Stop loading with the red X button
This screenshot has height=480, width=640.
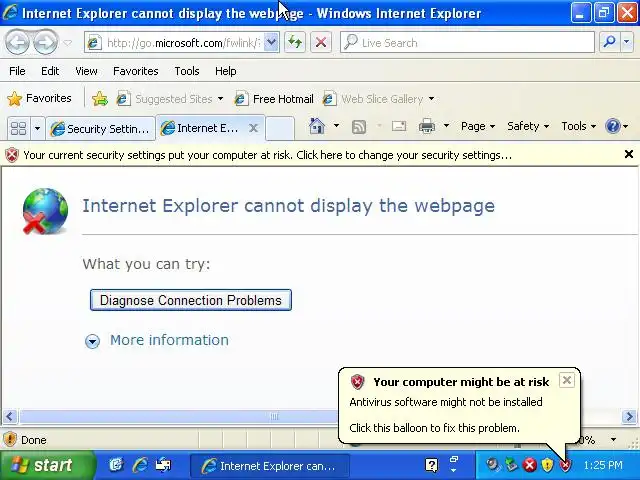click(x=321, y=42)
